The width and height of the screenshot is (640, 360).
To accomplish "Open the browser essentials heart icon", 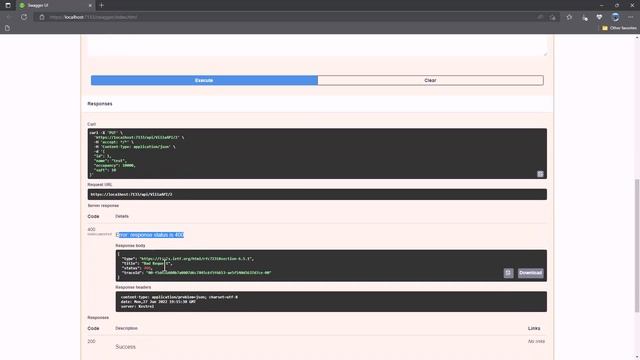I will [x=599, y=17].
